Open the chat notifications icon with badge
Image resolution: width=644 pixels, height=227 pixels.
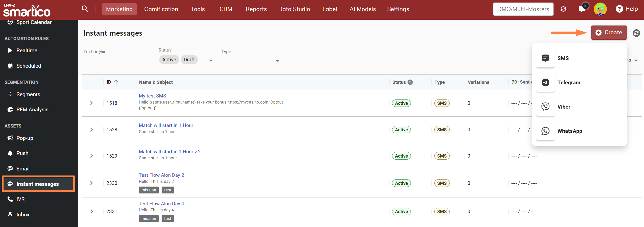[x=582, y=9]
